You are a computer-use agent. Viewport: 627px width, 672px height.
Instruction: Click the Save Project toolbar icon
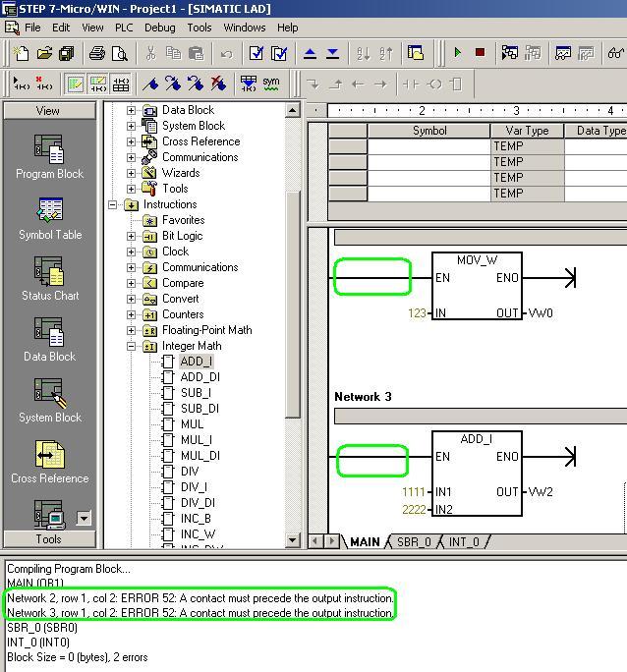[x=67, y=53]
